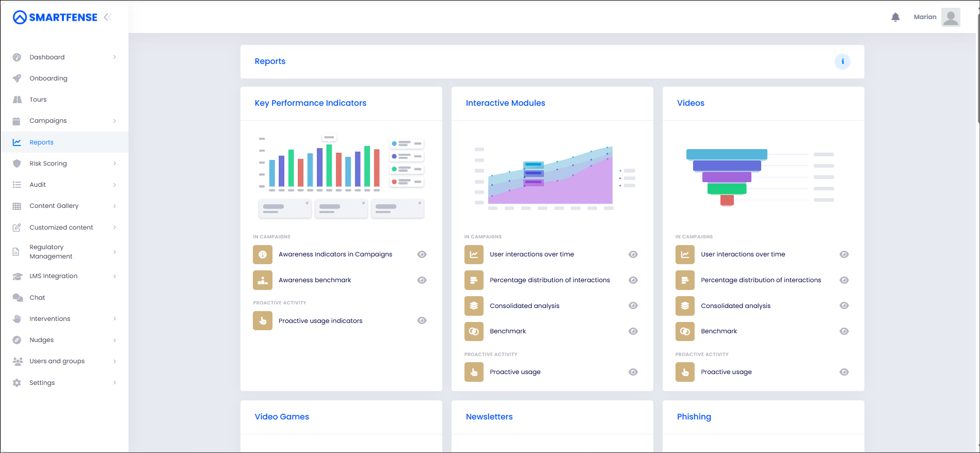Expand the Campaigns chevron in sidebar
The height and width of the screenshot is (453, 980).
(x=115, y=121)
